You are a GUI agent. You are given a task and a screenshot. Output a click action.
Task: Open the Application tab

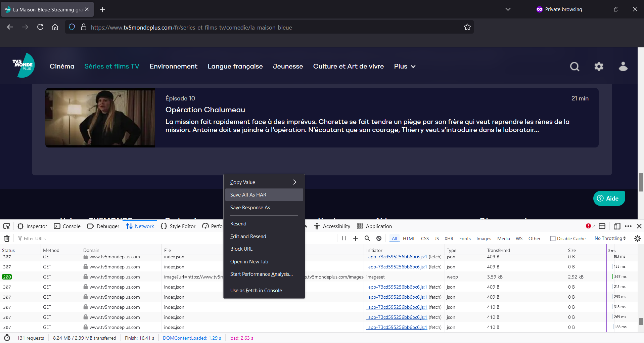[x=374, y=226]
